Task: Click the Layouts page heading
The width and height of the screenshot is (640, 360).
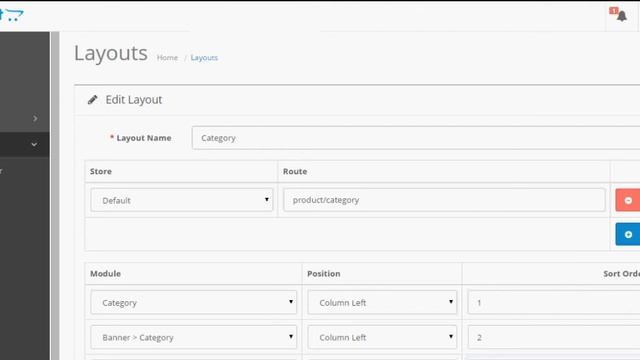Action: tap(111, 53)
